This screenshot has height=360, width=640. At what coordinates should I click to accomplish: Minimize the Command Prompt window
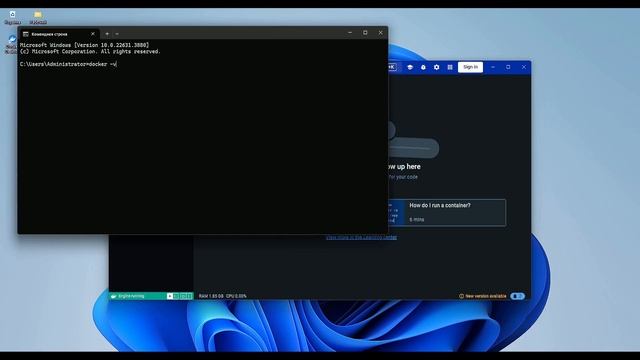[350, 33]
